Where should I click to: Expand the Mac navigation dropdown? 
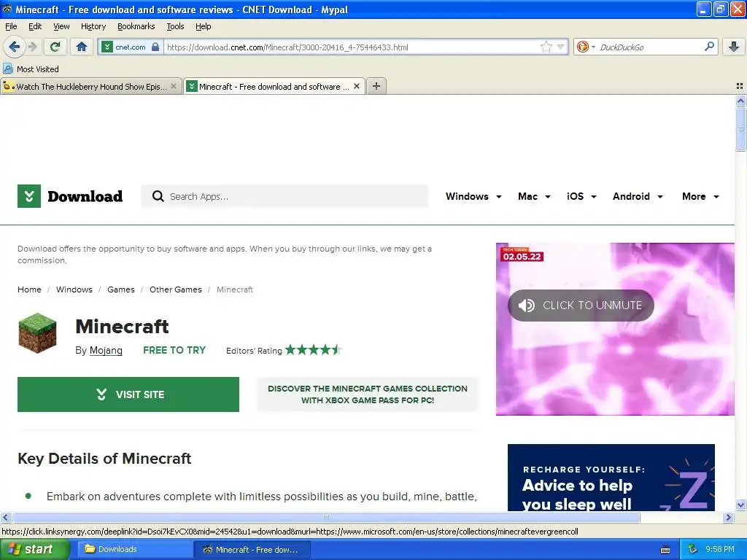tap(534, 196)
